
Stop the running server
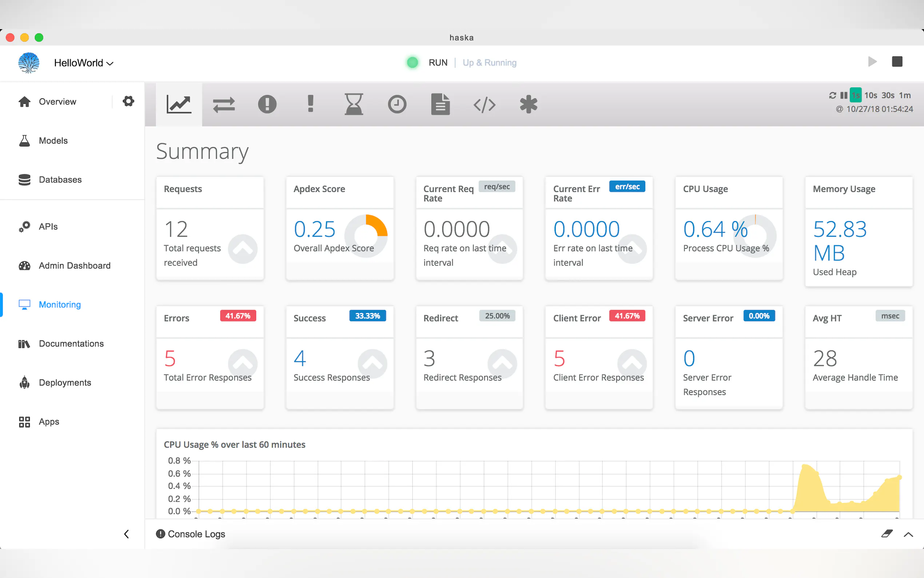(x=897, y=62)
